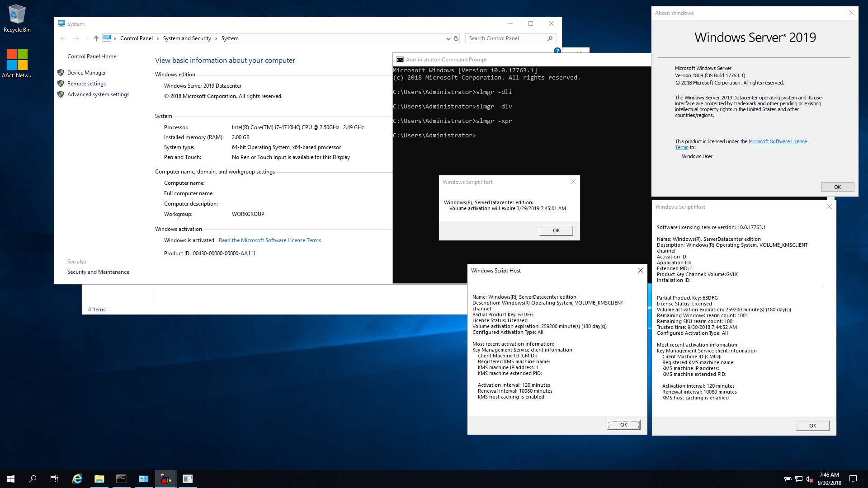The height and width of the screenshot is (488, 868).
Task: Click the Command Prompt title bar icon
Action: click(400, 60)
